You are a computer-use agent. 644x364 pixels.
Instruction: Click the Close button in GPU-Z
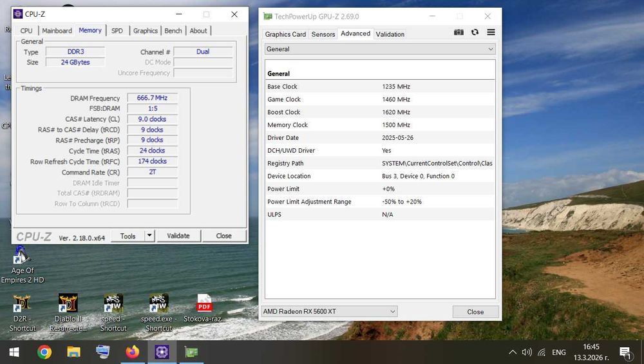(x=476, y=312)
